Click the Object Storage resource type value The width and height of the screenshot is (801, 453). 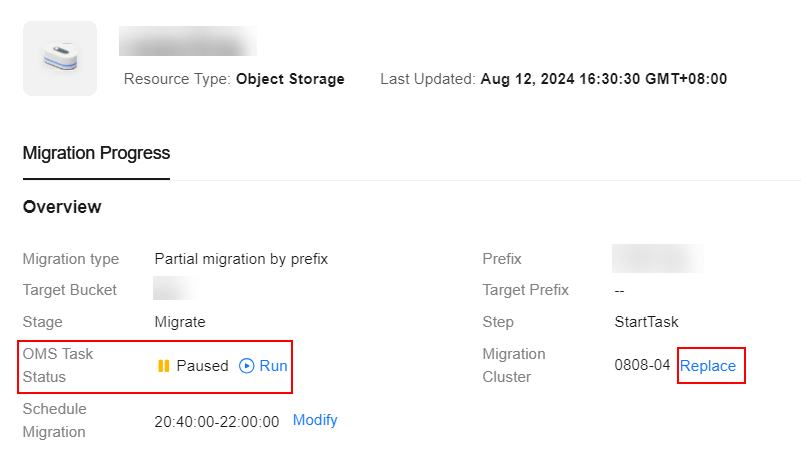coord(290,79)
